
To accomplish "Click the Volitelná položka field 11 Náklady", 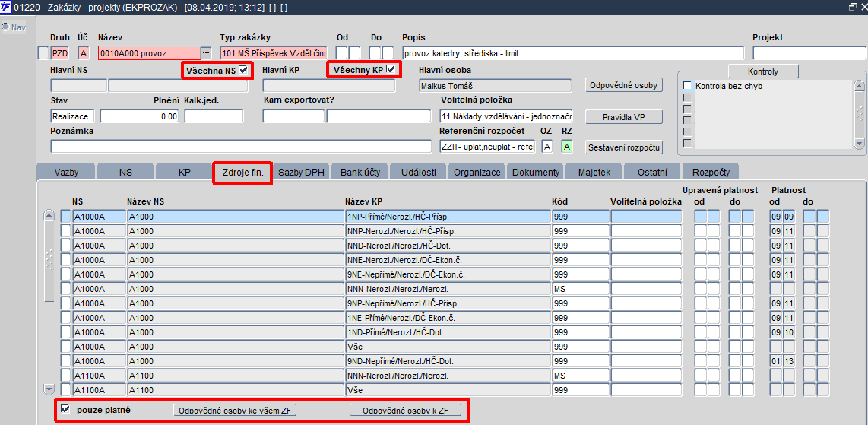I will (506, 116).
